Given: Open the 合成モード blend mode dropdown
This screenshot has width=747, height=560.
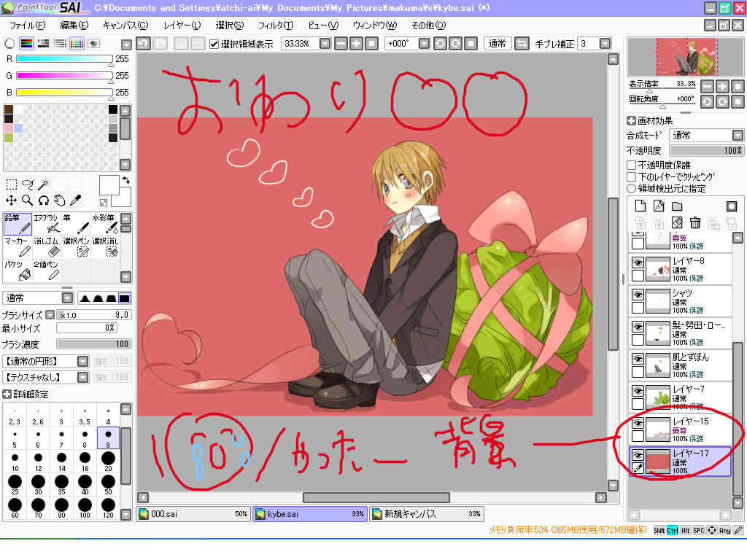Looking at the screenshot, I should [x=738, y=135].
